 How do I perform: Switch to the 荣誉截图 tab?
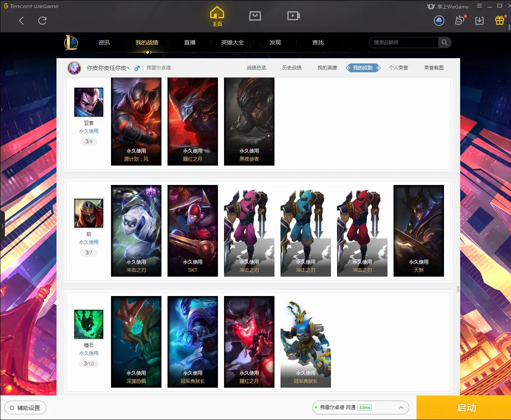434,68
